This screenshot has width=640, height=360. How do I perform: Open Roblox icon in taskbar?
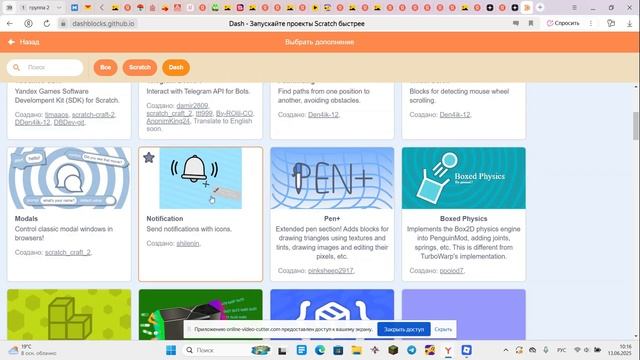[467, 350]
